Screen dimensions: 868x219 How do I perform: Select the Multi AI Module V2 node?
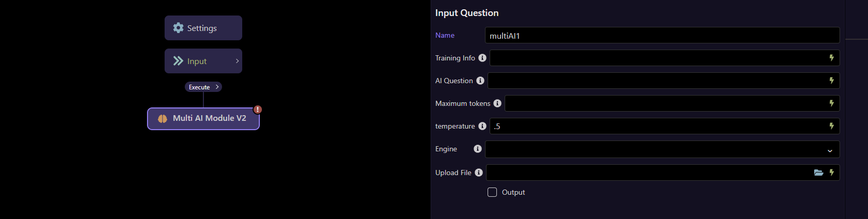click(x=203, y=119)
